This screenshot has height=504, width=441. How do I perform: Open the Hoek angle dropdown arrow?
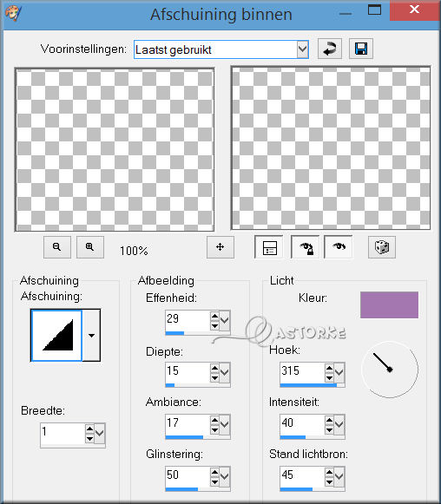tap(339, 372)
